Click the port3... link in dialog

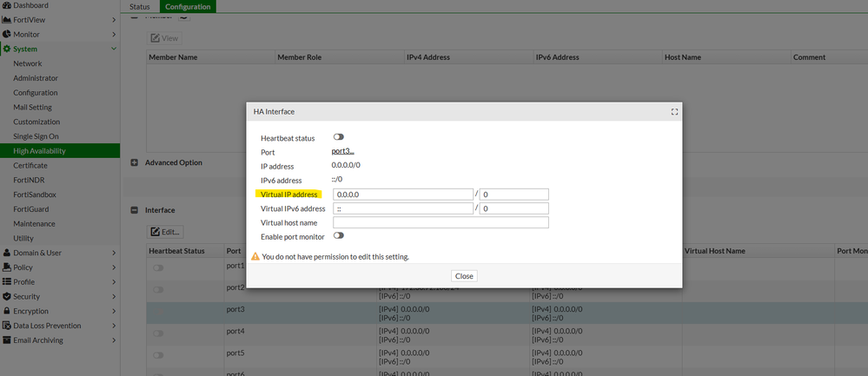342,151
